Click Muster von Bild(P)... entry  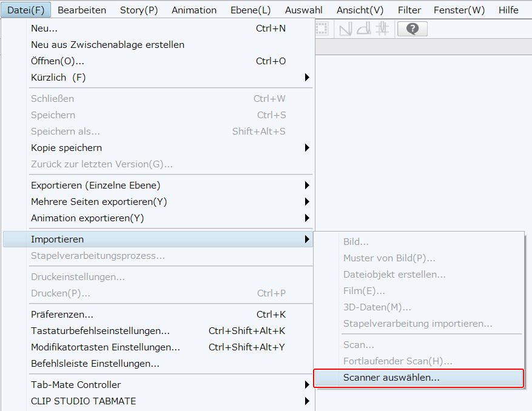(419, 258)
